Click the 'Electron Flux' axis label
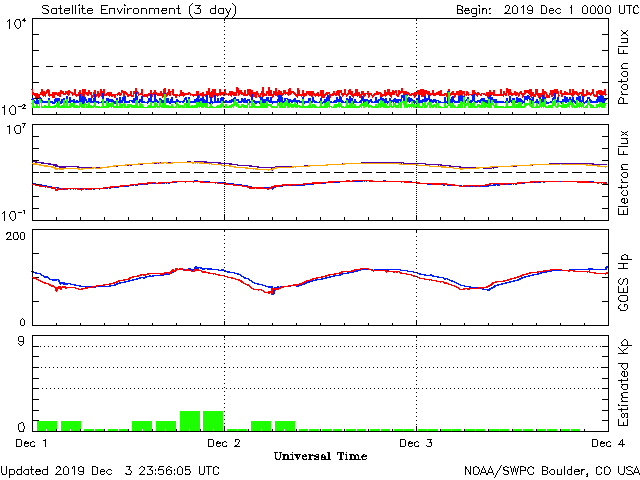Image resolution: width=640 pixels, height=480 pixels. point(623,173)
